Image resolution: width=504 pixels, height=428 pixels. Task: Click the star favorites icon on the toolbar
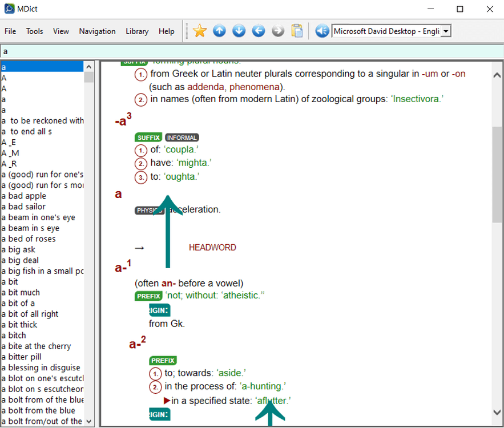pyautogui.click(x=199, y=31)
